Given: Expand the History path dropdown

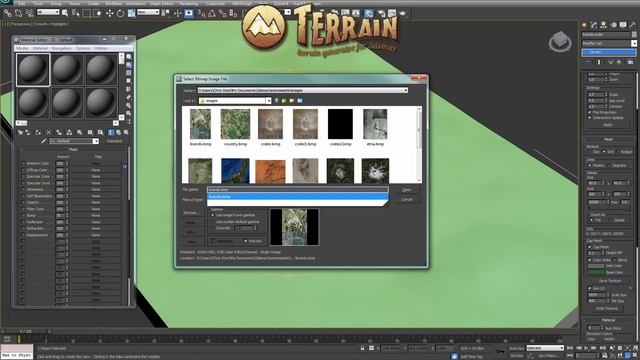Looking at the screenshot, I should [x=405, y=90].
